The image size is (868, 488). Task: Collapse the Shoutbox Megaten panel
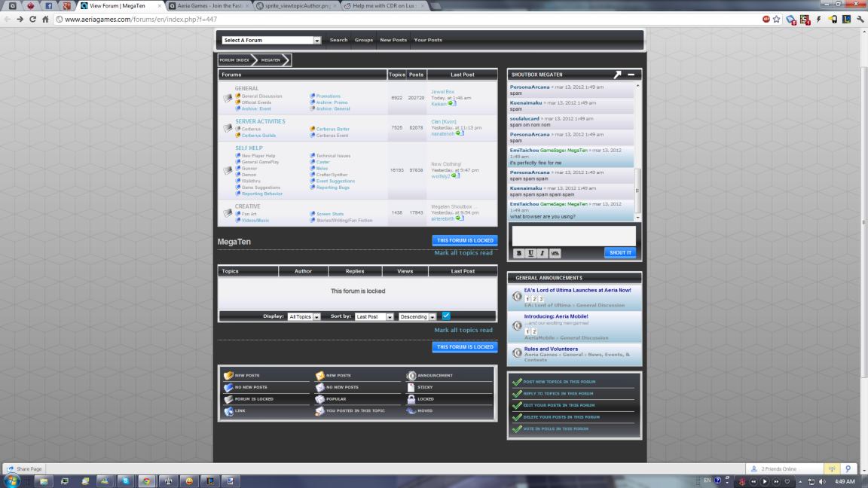(631, 74)
